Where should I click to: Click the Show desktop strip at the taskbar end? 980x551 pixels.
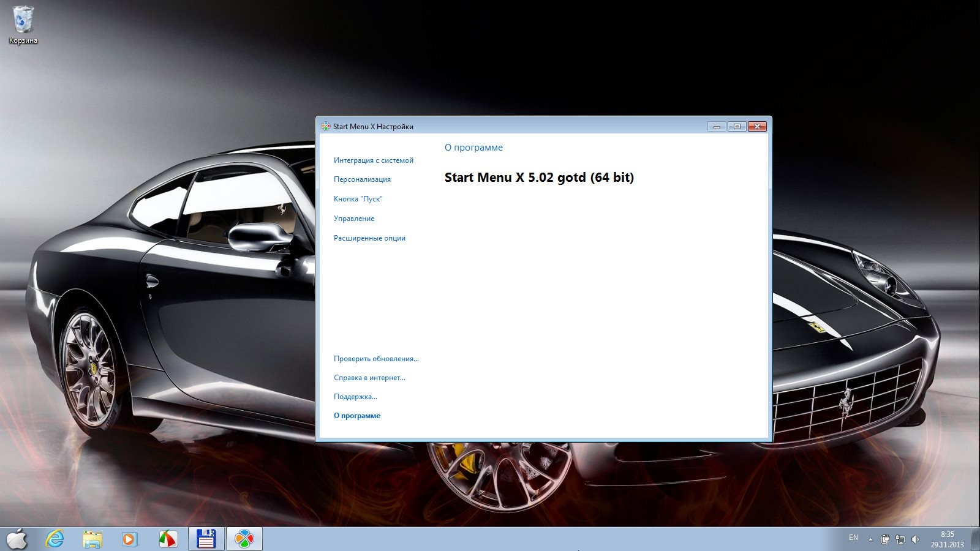click(x=975, y=539)
